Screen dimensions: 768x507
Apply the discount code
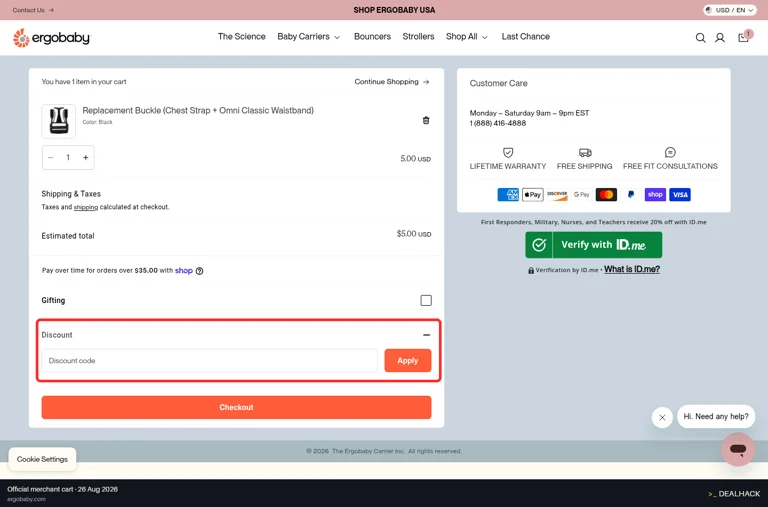(408, 361)
